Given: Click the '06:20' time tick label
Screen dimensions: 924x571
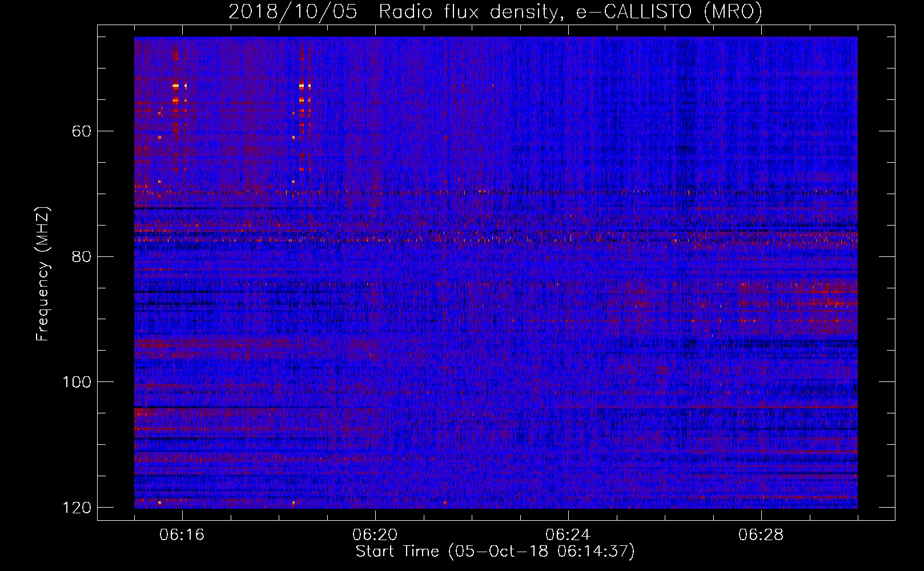Looking at the screenshot, I should tap(375, 535).
